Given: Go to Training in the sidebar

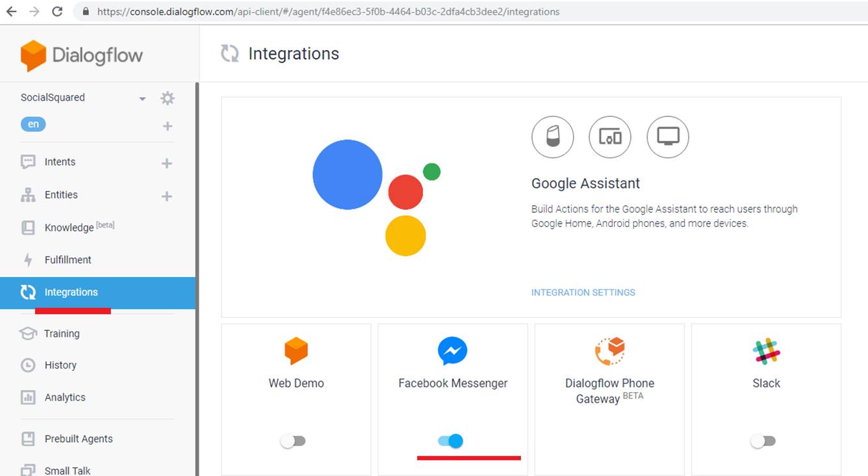Looking at the screenshot, I should pyautogui.click(x=62, y=334).
